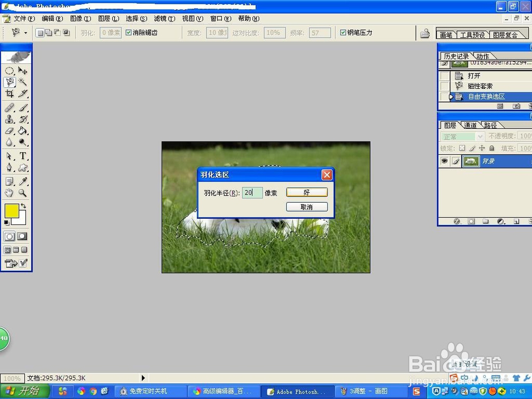532x399 pixels.
Task: Select the Type tool
Action: click(x=23, y=156)
